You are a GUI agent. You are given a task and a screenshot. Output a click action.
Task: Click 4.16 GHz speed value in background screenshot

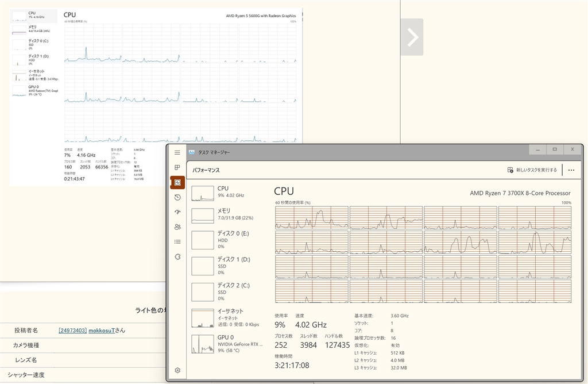pos(86,155)
